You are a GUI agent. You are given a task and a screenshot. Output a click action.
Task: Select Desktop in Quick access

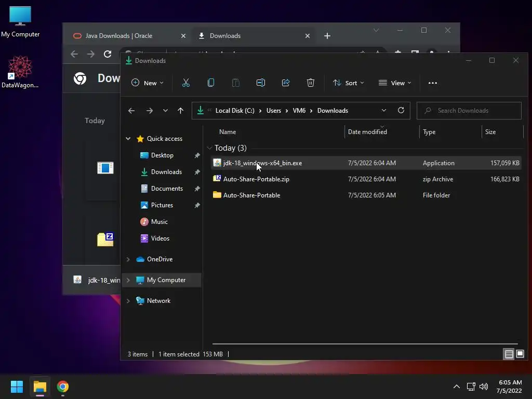click(x=162, y=155)
